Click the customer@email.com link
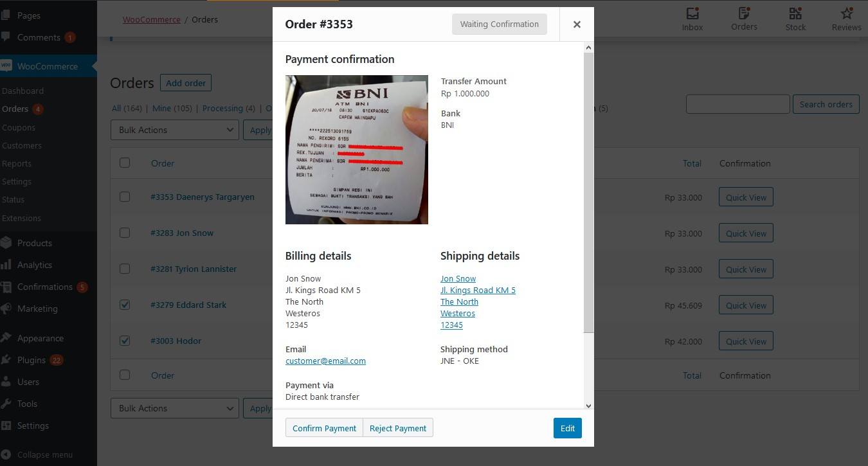 325,361
